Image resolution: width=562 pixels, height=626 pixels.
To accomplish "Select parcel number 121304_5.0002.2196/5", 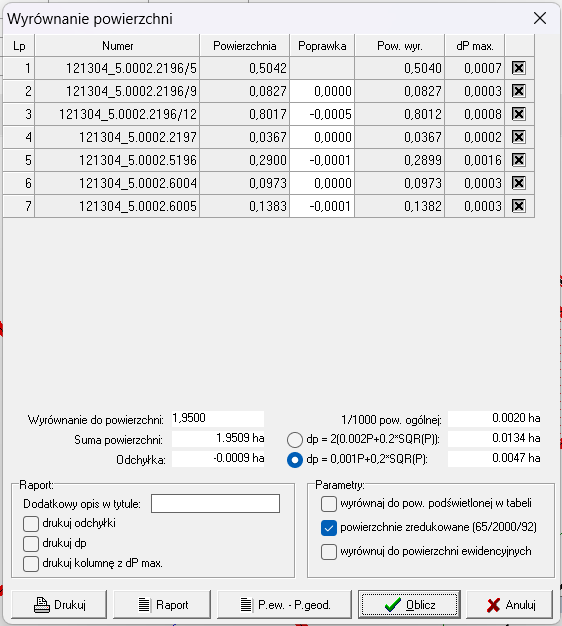I will (117, 68).
